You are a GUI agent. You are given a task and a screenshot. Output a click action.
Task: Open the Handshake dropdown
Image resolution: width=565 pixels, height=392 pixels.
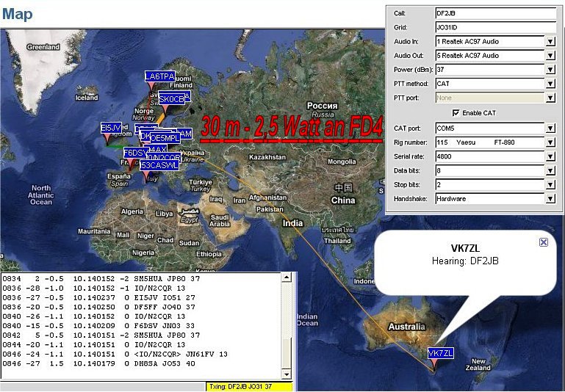click(550, 198)
